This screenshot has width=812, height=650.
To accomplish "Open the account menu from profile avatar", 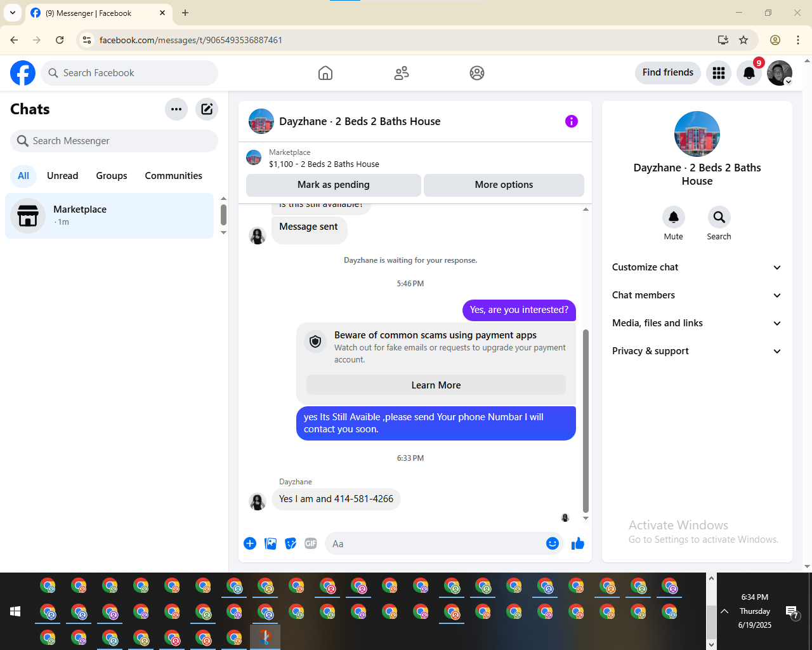I will [780, 73].
